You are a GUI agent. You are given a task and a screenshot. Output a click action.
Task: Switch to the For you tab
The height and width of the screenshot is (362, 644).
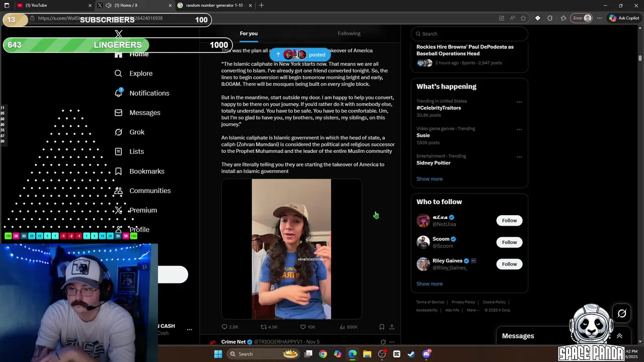[x=249, y=34]
